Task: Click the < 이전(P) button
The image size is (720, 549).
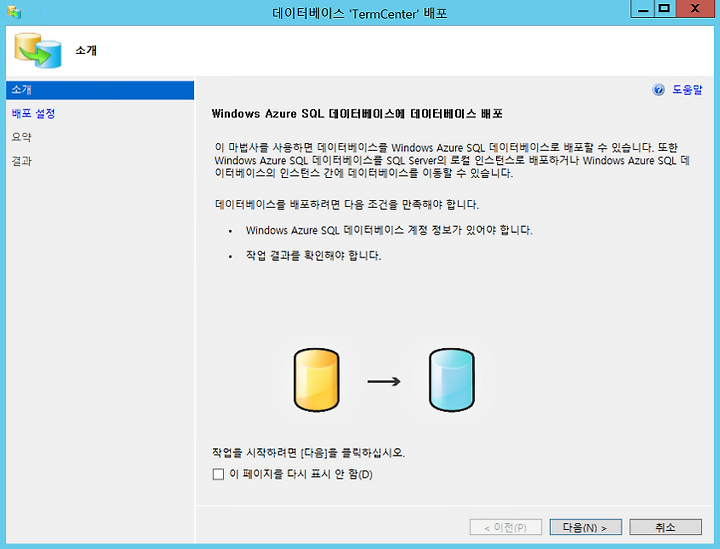Action: [506, 527]
